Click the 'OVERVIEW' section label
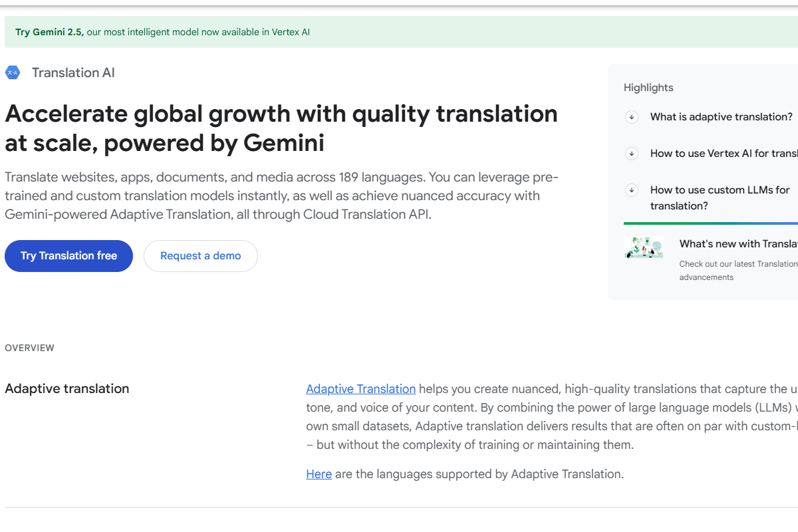This screenshot has height=532, width=798. tap(29, 348)
